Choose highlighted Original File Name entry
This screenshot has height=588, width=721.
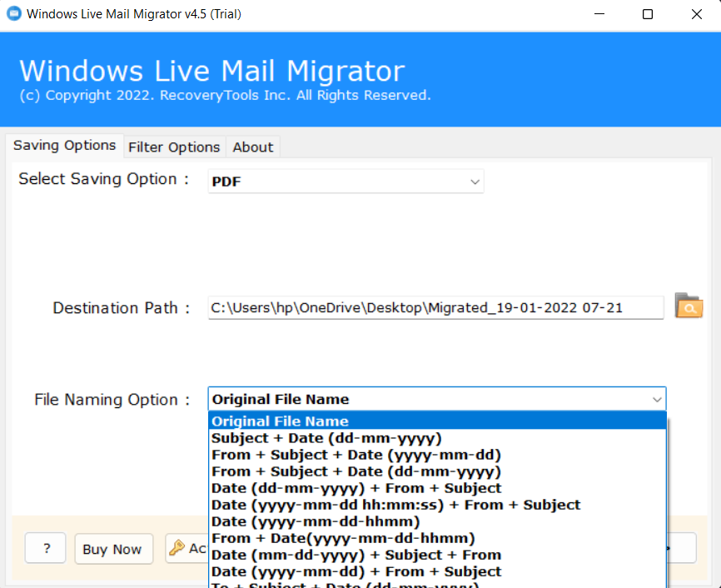pos(437,421)
